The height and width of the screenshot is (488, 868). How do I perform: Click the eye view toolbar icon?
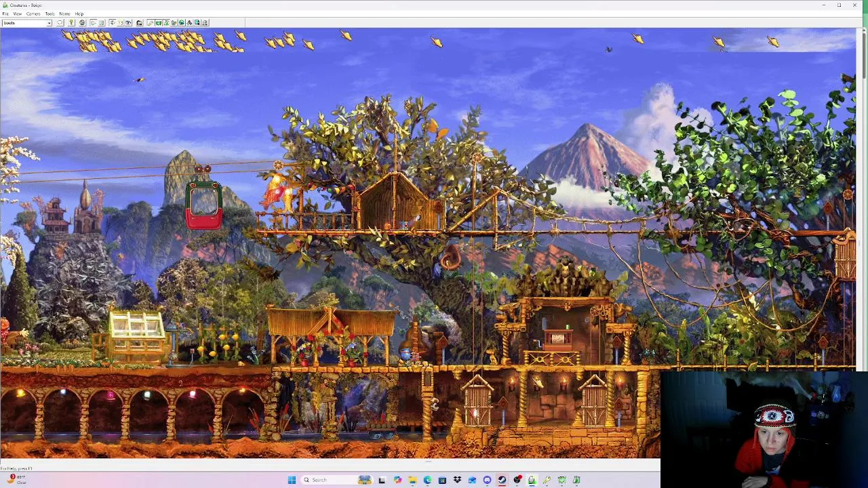[x=128, y=23]
